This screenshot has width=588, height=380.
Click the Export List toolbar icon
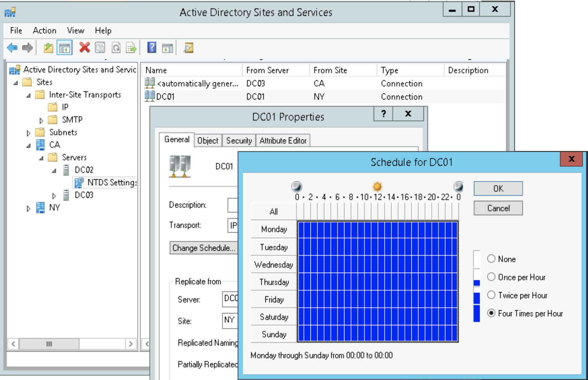131,48
